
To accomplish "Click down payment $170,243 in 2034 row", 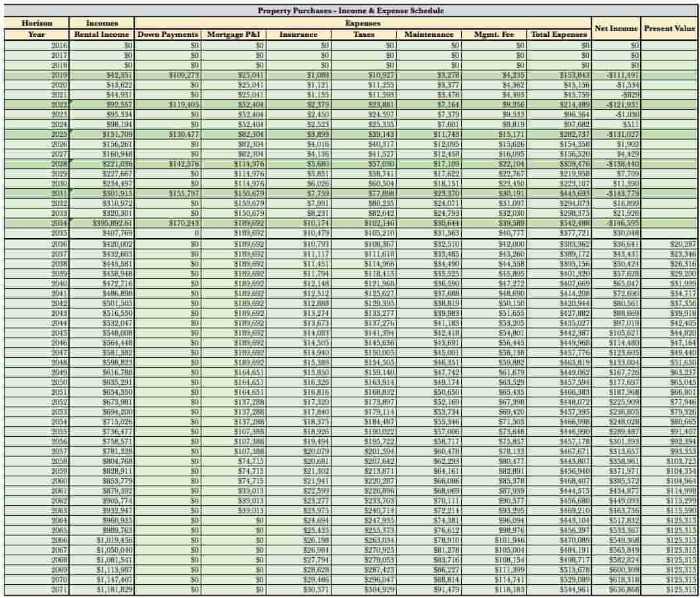I will coord(167,223).
